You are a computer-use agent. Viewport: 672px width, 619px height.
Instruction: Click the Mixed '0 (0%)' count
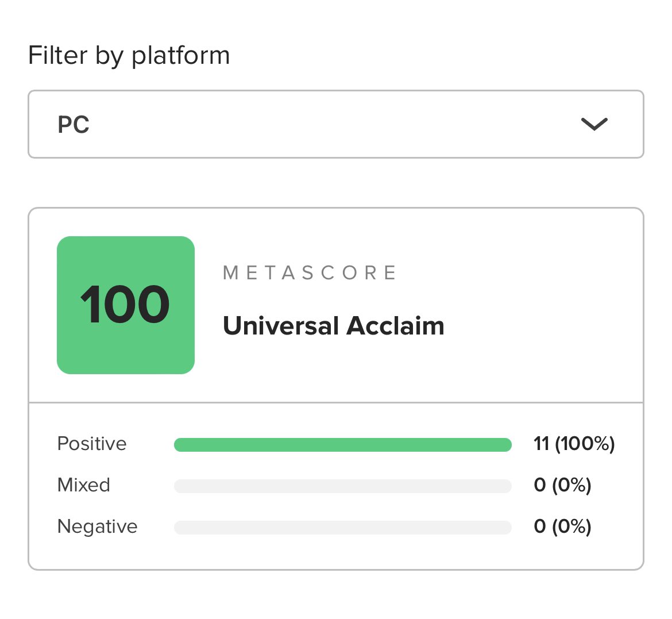pos(562,485)
